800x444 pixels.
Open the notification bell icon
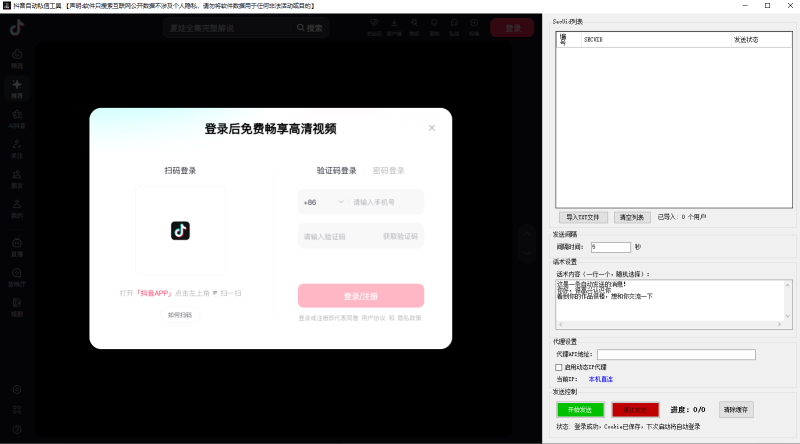[434, 27]
